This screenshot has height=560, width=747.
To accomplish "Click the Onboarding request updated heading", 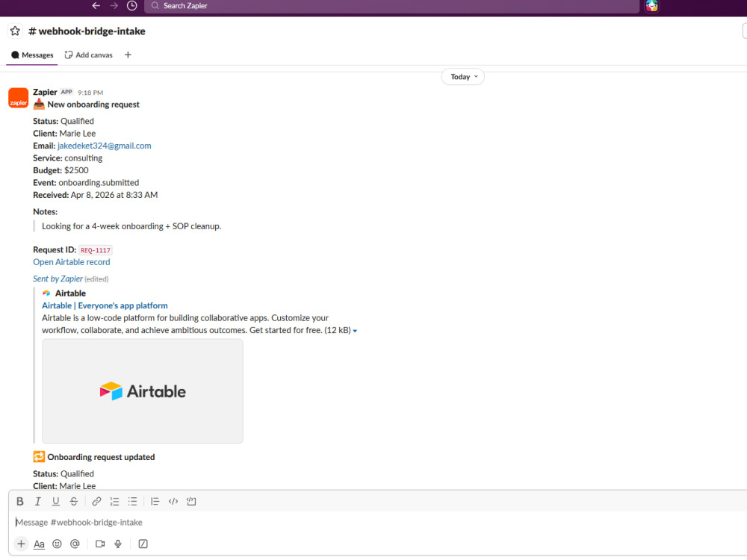I will click(101, 457).
